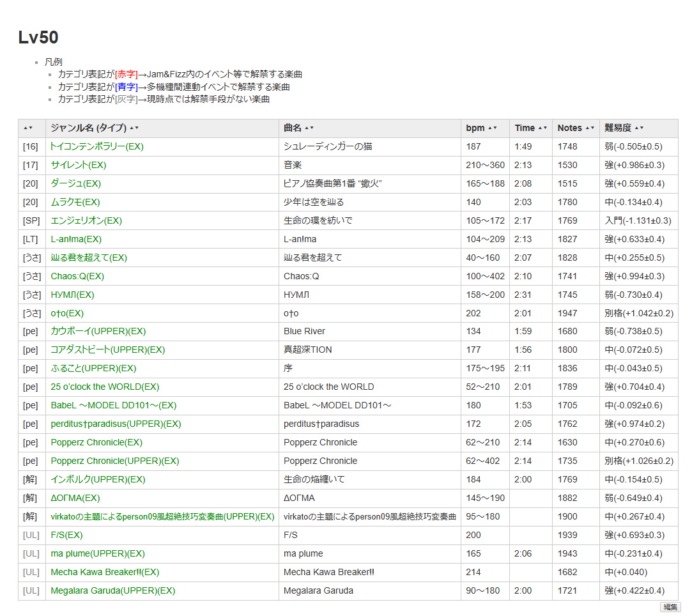Open Megalara Garuda(UPPER)(EX) link

pos(113,590)
